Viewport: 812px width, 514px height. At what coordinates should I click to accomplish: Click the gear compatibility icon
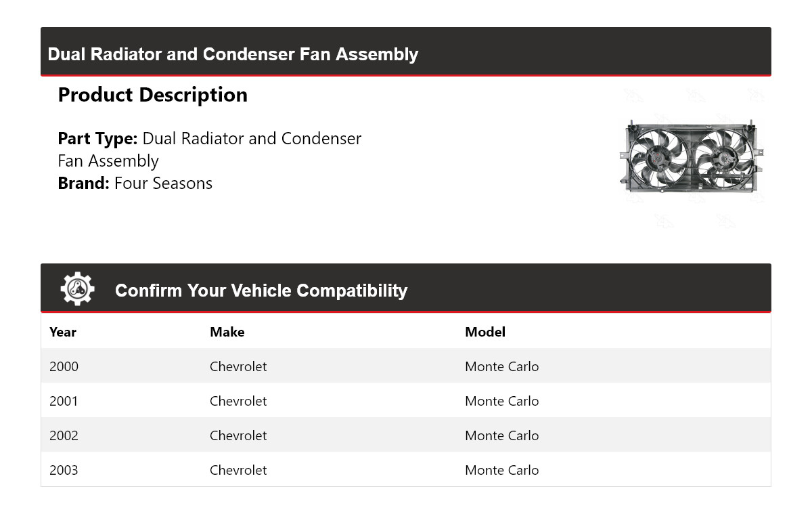77,289
